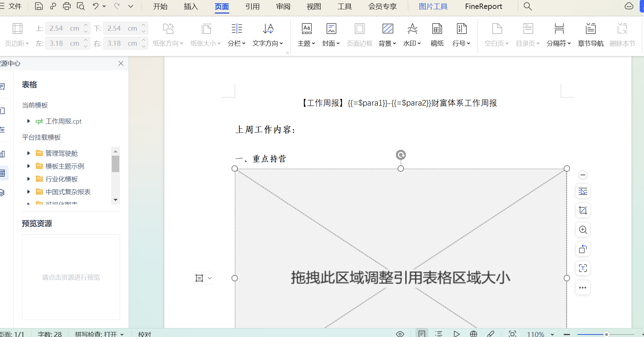
Task: Click the zoom-in magnifier in image toolbar
Action: pos(583,230)
